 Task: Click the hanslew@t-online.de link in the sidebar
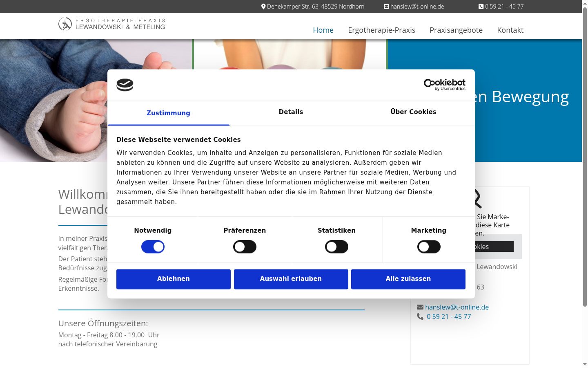click(457, 307)
